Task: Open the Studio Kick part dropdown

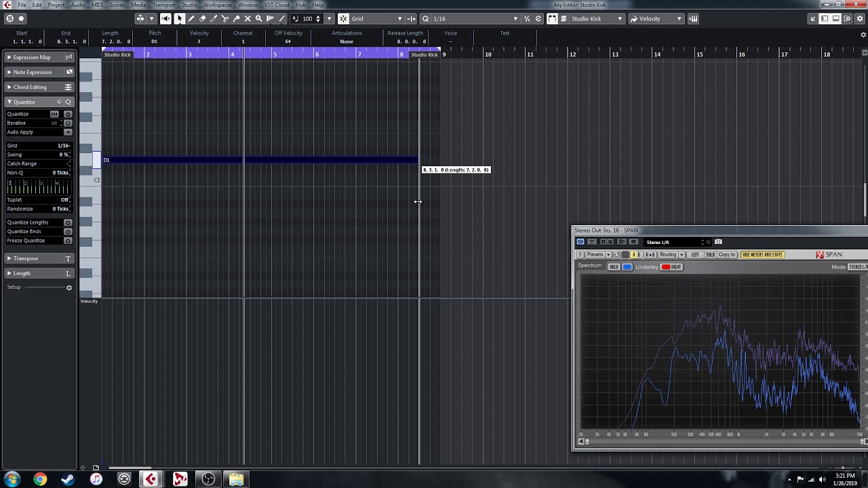Action: [x=597, y=19]
